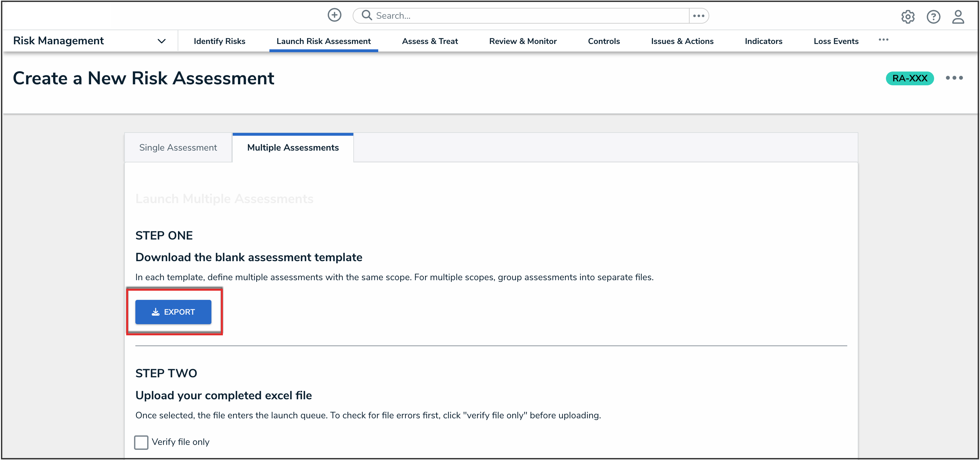Click into the Search field
This screenshot has width=980, height=460.
tap(529, 16)
